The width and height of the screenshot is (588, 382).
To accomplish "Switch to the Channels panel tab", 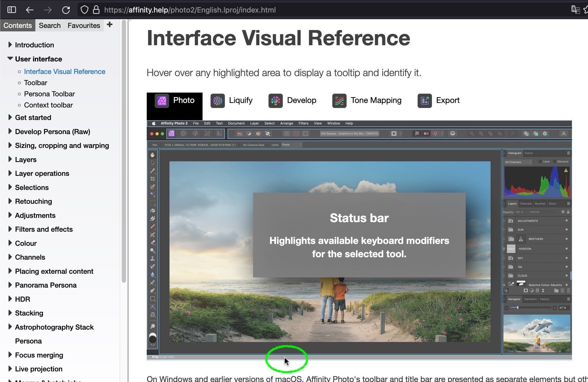I will [x=526, y=204].
